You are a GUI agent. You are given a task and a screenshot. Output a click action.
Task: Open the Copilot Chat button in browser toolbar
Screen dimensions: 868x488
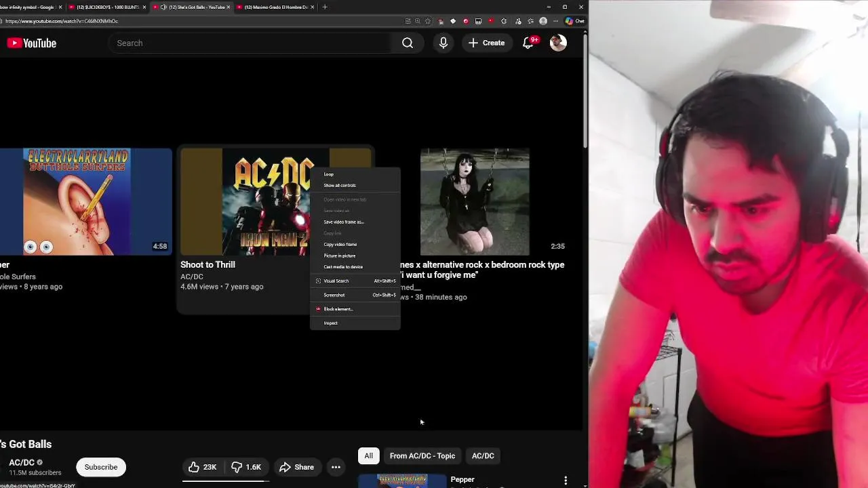point(575,21)
